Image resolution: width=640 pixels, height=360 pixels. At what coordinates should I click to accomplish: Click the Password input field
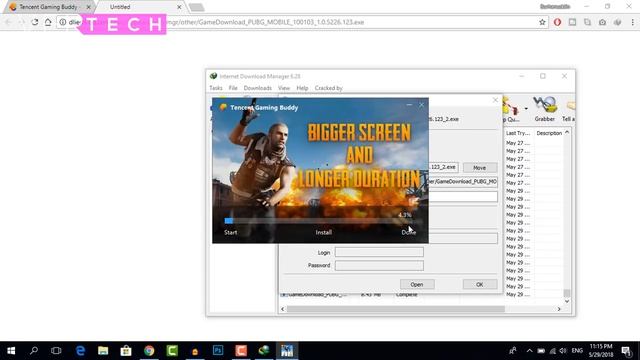[379, 265]
